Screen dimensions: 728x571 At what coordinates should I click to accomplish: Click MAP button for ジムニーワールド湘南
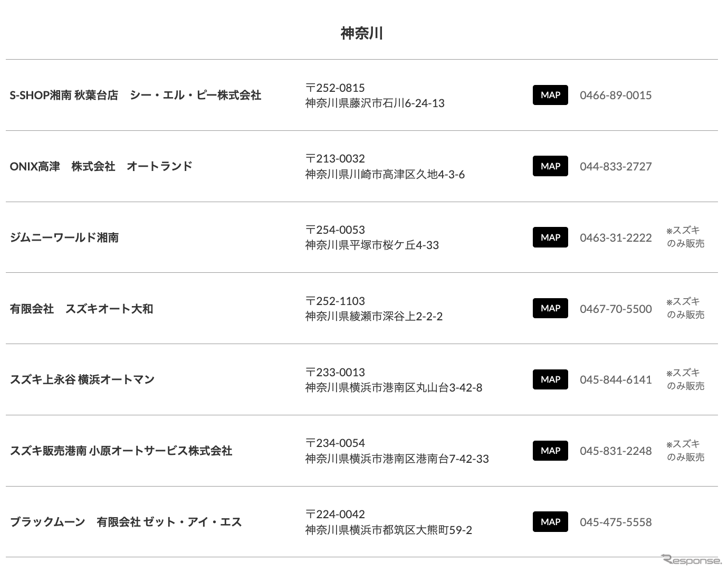point(550,237)
